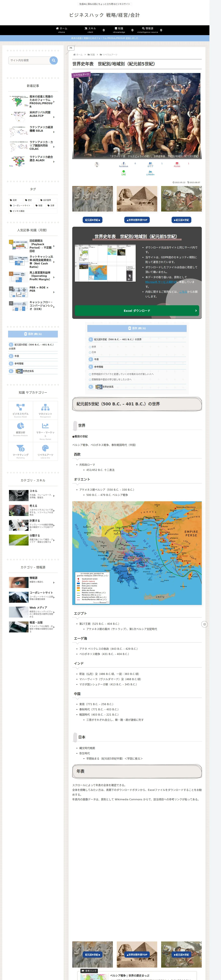Jump to 年表 in the sidebar contents

coord(17,356)
